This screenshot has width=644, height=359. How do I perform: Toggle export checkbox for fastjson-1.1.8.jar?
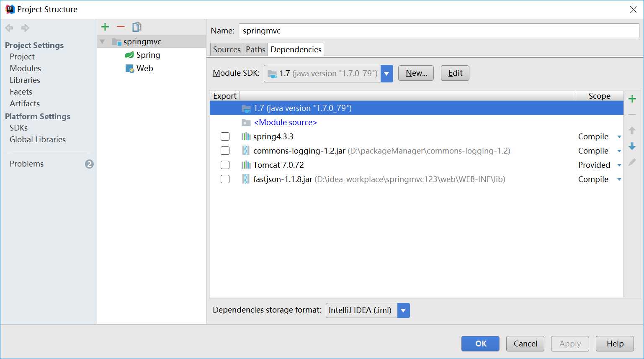tap(225, 179)
